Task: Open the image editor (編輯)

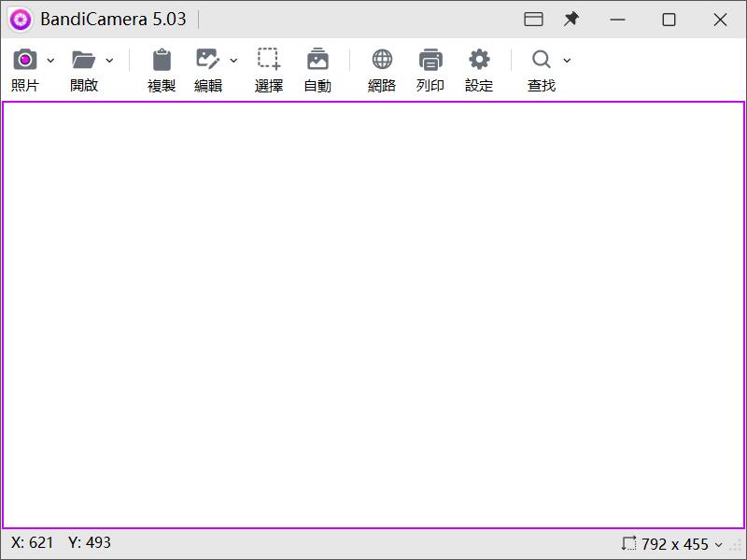Action: click(207, 61)
